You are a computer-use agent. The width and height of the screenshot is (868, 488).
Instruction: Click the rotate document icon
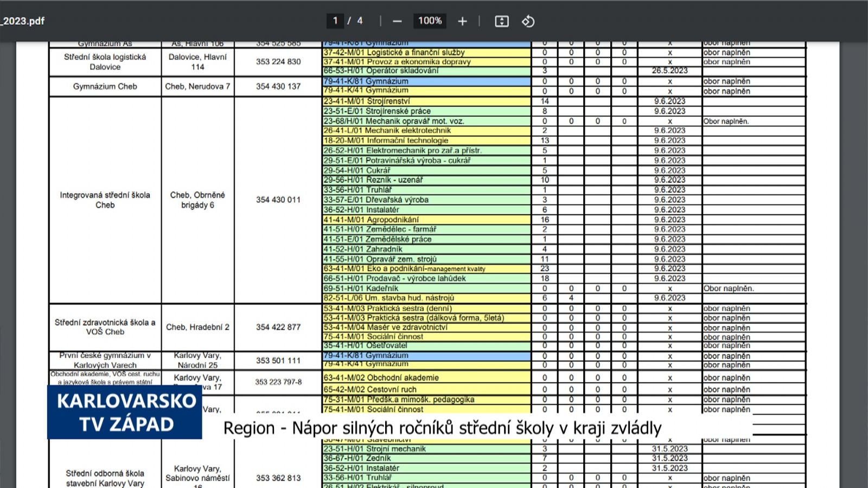(x=528, y=21)
